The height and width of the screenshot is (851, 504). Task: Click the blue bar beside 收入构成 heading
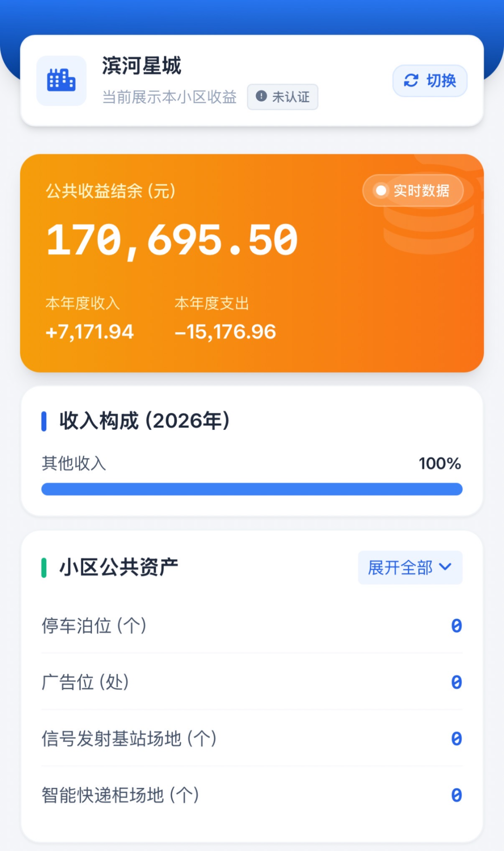pos(44,421)
